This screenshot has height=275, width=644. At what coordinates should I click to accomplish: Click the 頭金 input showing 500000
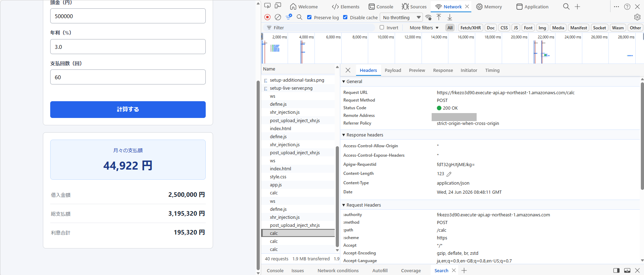128,16
